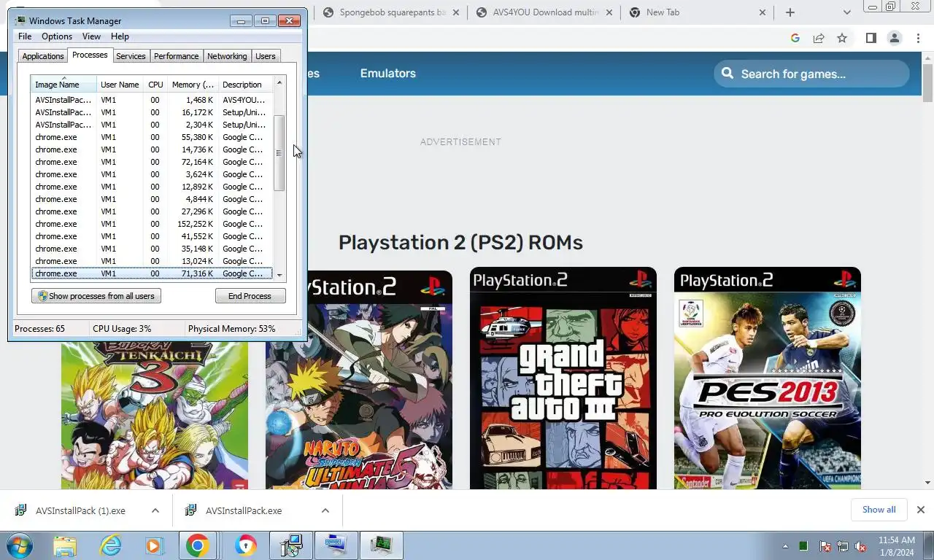Open Grand Theft Auto III game cover
934x560 pixels.
(x=563, y=378)
